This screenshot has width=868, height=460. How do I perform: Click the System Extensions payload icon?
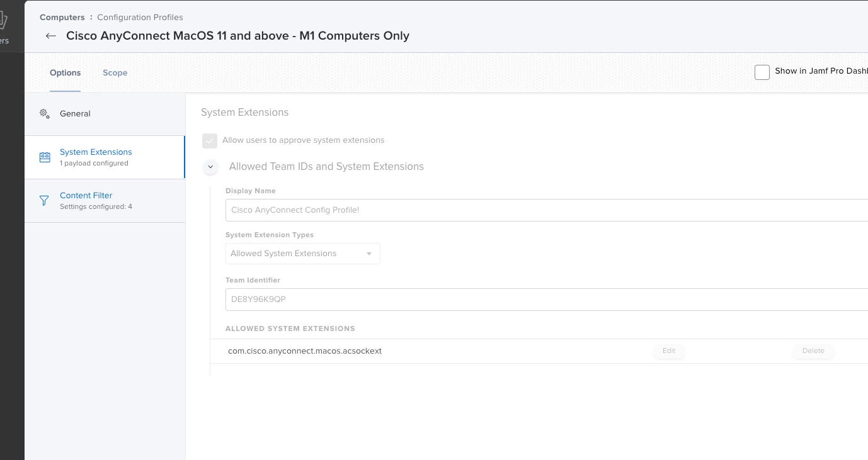coord(45,157)
